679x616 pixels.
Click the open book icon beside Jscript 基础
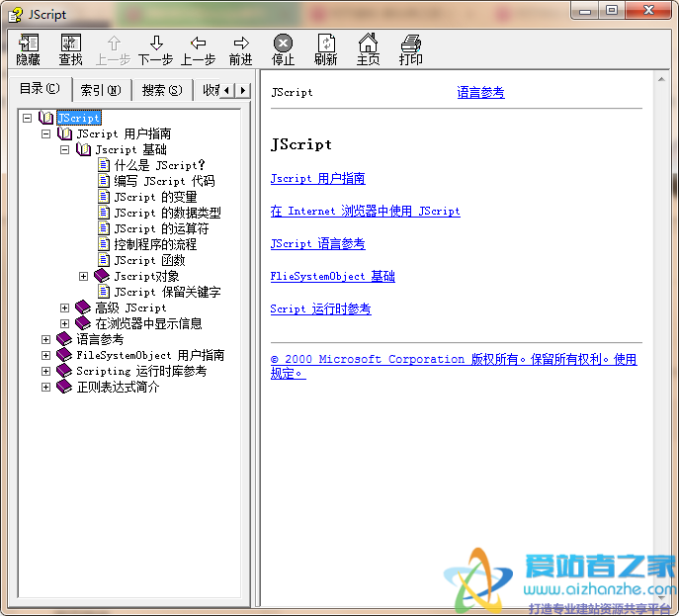[x=83, y=149]
